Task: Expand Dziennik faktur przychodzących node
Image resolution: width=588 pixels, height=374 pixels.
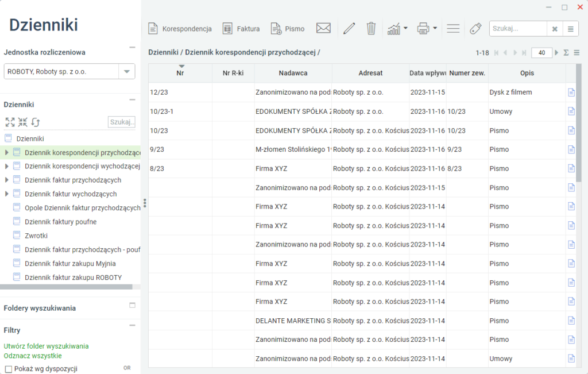Action: pos(6,180)
